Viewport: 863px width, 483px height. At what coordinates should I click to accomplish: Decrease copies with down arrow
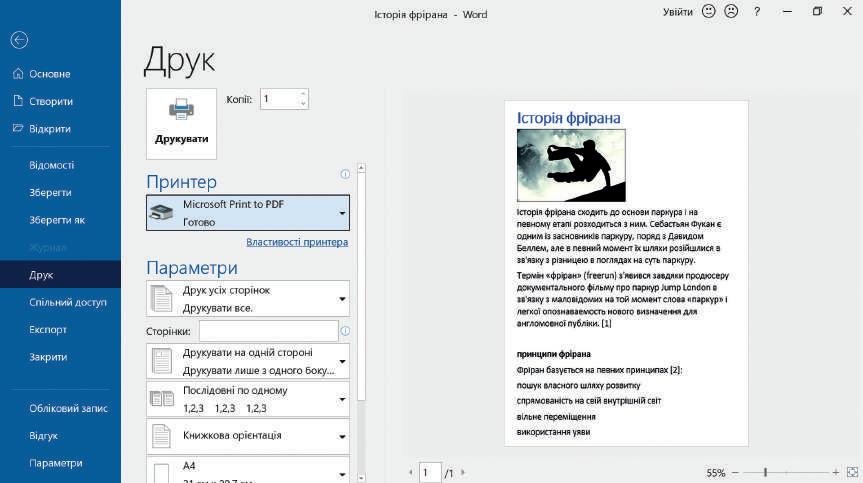click(303, 104)
